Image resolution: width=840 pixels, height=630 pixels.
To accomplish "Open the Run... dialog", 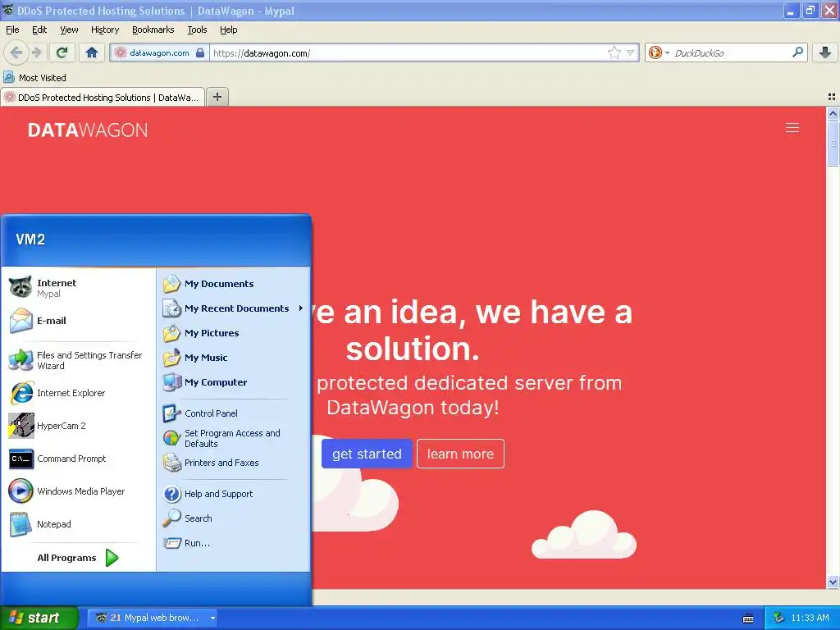I will 234,543.
